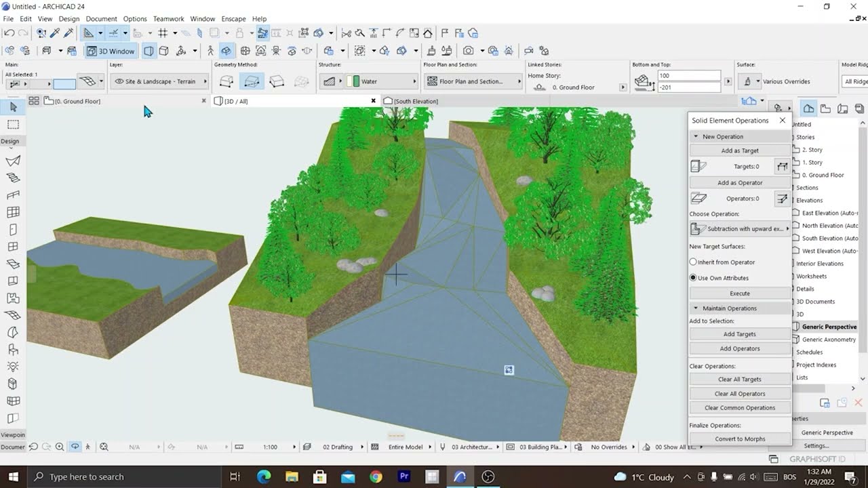Open File Explorer from the taskbar
Viewport: 868px width, 488px height.
[x=292, y=476]
